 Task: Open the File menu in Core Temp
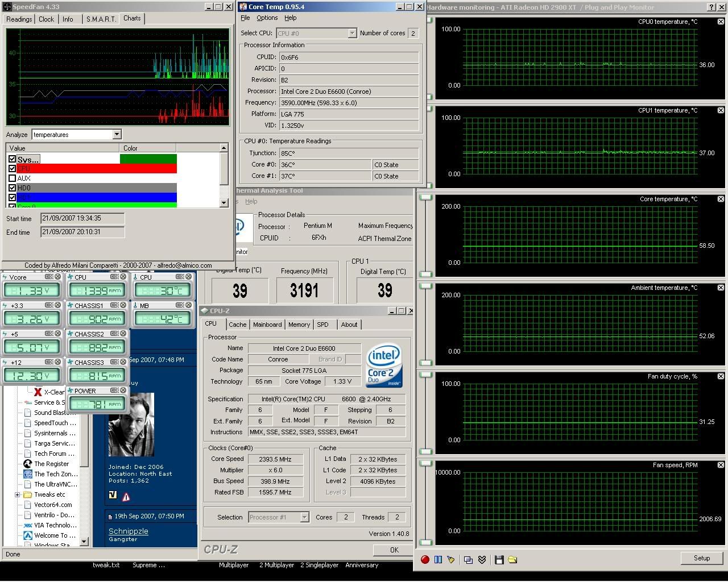pos(245,18)
